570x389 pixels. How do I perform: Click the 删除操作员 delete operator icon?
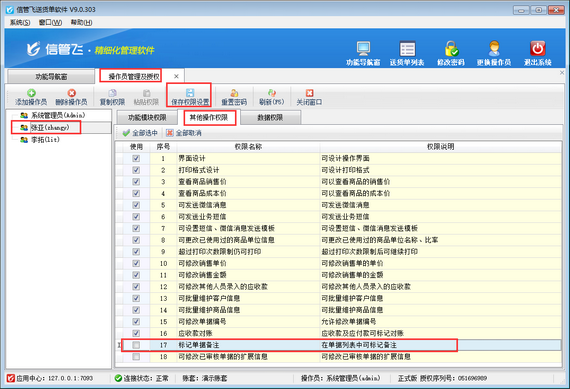[72, 93]
